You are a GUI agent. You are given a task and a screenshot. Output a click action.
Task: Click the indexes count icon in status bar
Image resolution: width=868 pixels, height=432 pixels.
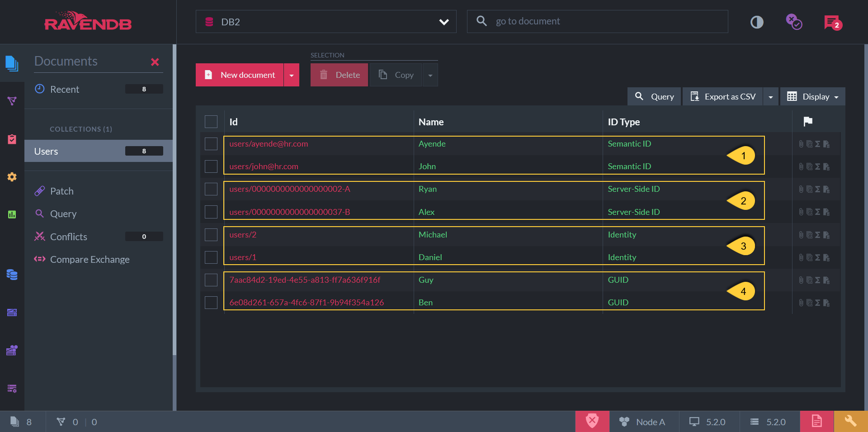[61, 422]
